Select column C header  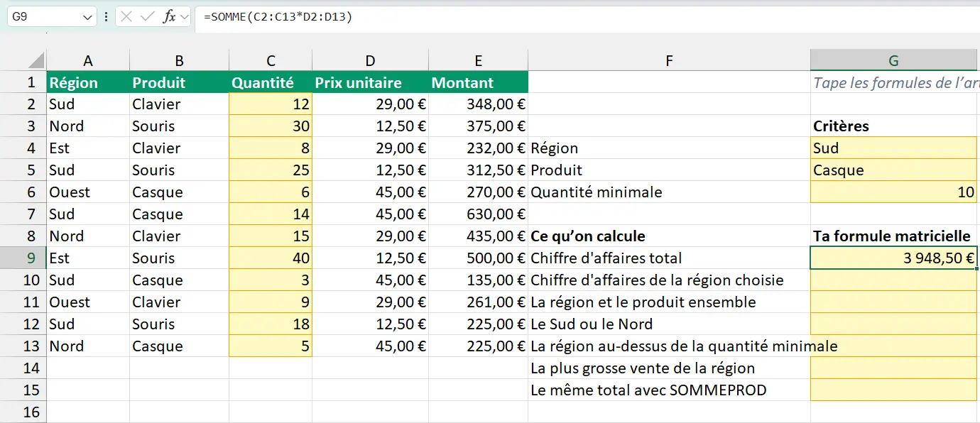coord(271,62)
